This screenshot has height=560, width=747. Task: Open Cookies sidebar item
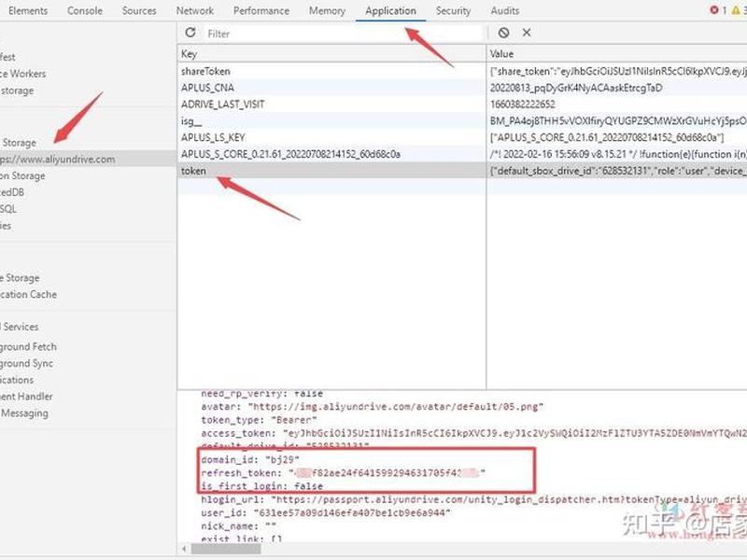point(6,226)
